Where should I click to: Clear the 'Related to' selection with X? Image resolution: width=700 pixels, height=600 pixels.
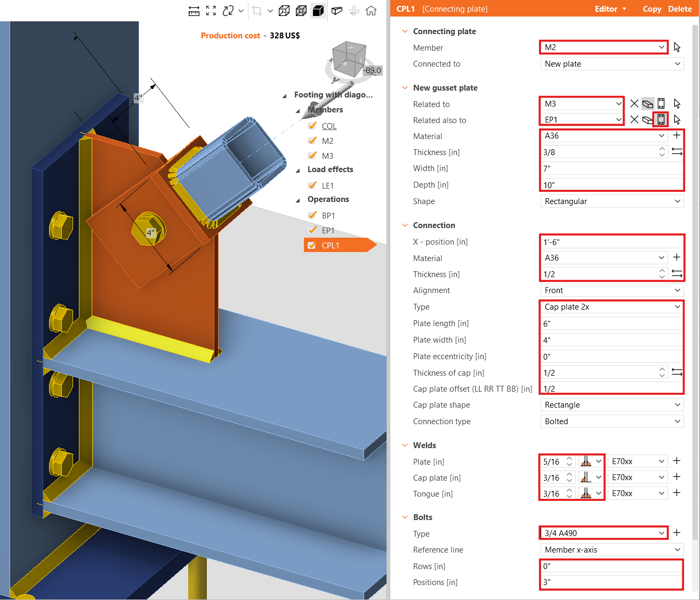click(634, 104)
